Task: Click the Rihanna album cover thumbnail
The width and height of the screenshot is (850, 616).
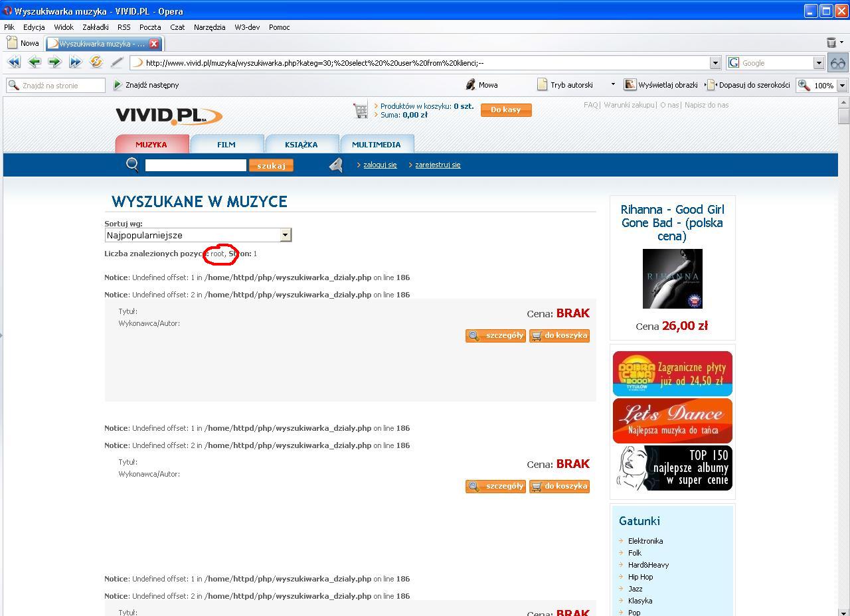Action: [x=672, y=279]
